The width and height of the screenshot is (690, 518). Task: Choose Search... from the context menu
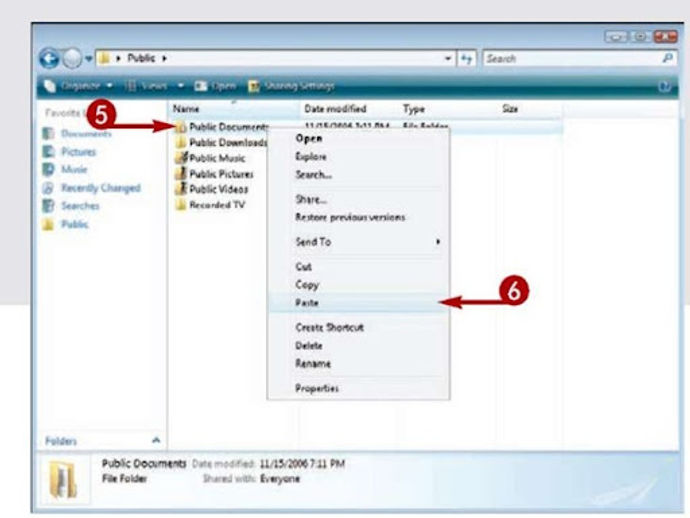point(358,175)
